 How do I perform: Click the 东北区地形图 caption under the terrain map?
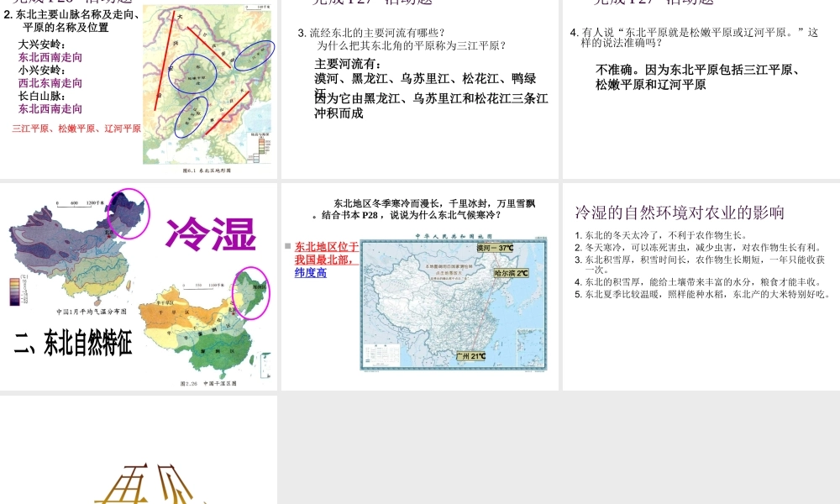tap(207, 171)
